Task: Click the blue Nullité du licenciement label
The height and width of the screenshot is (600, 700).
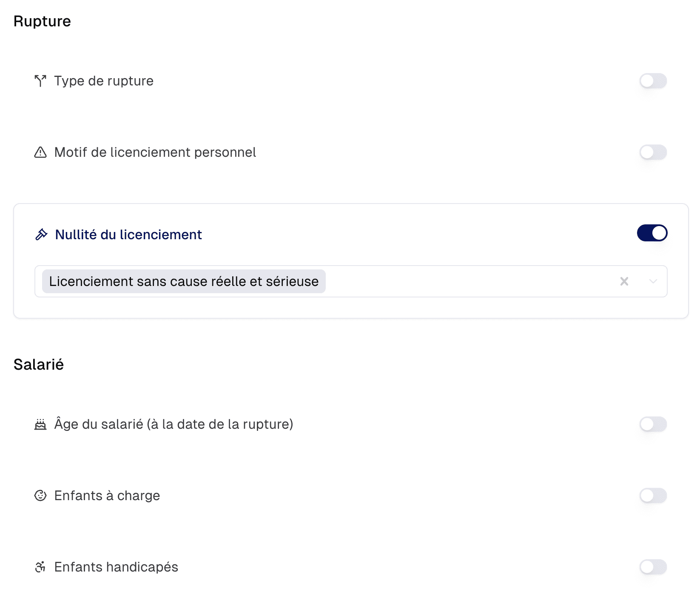Action: [128, 234]
